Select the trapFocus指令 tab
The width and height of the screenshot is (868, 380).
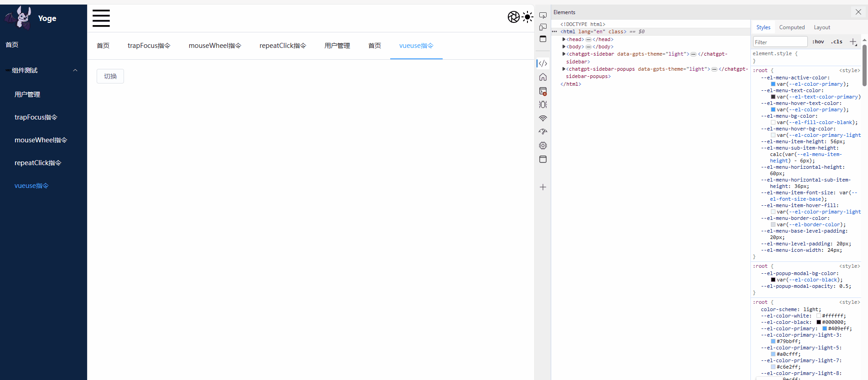click(149, 46)
